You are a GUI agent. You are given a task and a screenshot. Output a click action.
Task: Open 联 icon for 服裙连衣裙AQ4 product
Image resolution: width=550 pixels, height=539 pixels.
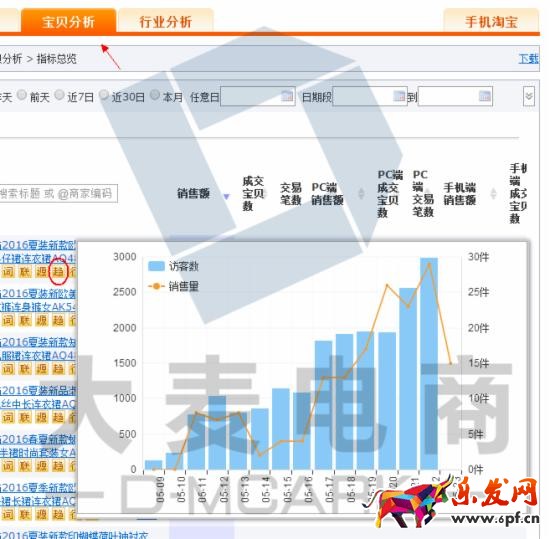pyautogui.click(x=25, y=369)
